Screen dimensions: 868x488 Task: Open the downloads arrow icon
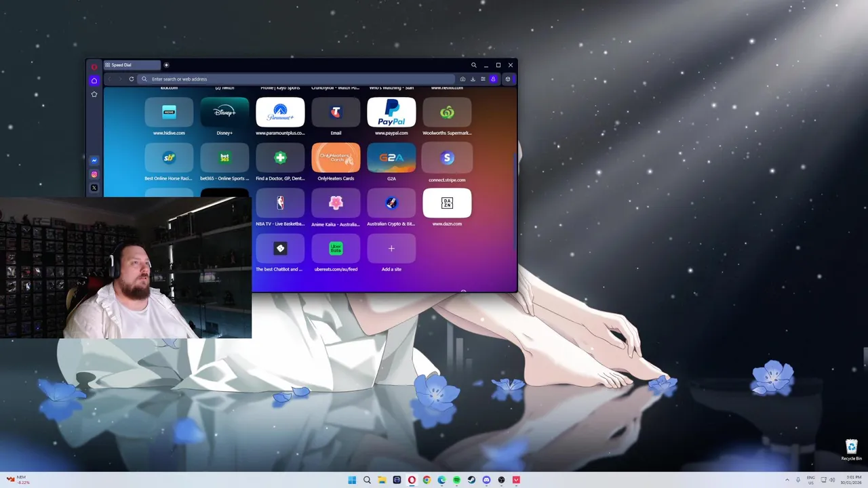[x=473, y=79]
